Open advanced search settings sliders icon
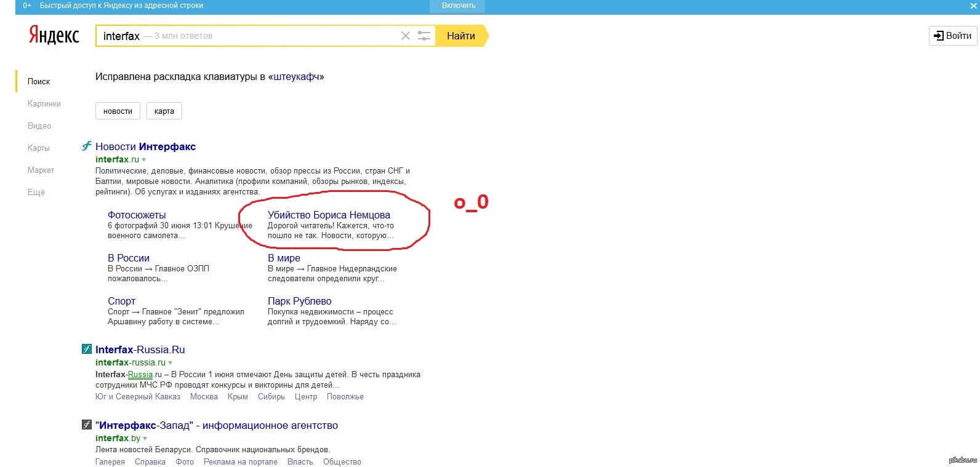This screenshot has width=980, height=467. click(424, 36)
